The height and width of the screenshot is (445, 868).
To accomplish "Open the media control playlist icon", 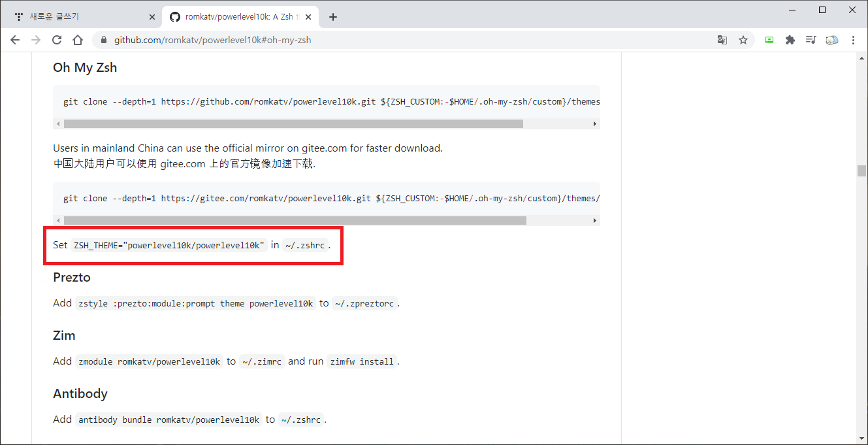I will [x=811, y=40].
